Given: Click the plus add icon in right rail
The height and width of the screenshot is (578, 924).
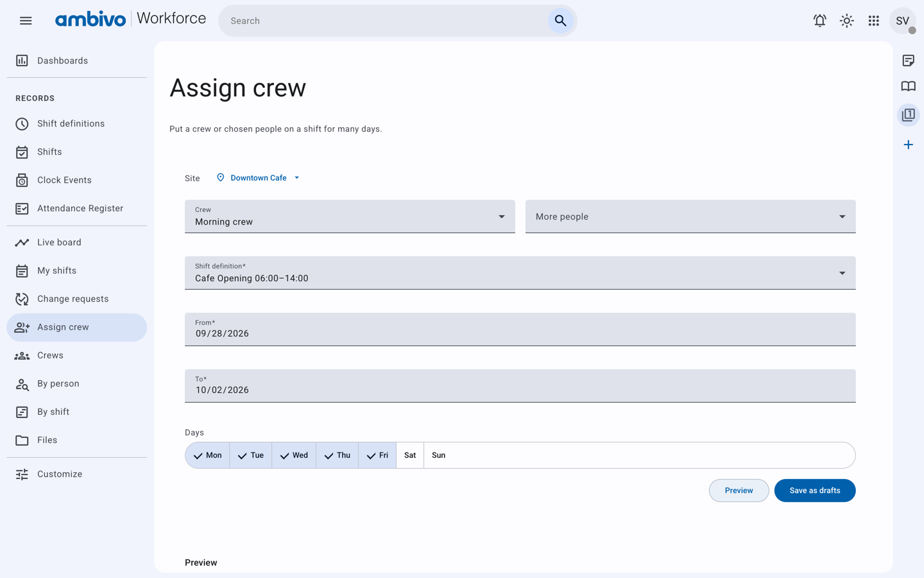Looking at the screenshot, I should click(x=908, y=144).
